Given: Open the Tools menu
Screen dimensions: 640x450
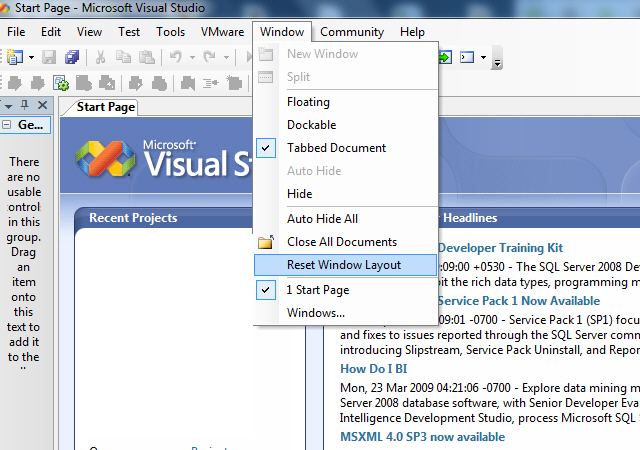Looking at the screenshot, I should click(171, 32).
